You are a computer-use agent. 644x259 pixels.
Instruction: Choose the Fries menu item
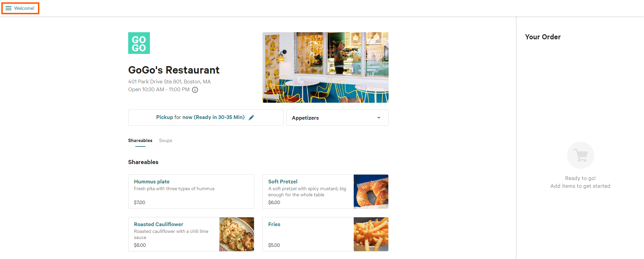coord(326,234)
